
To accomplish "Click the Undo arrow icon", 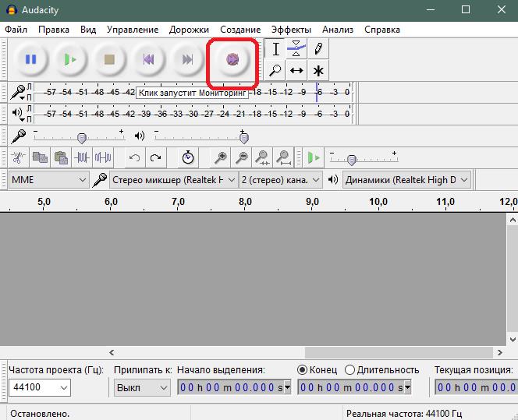I will pyautogui.click(x=134, y=157).
